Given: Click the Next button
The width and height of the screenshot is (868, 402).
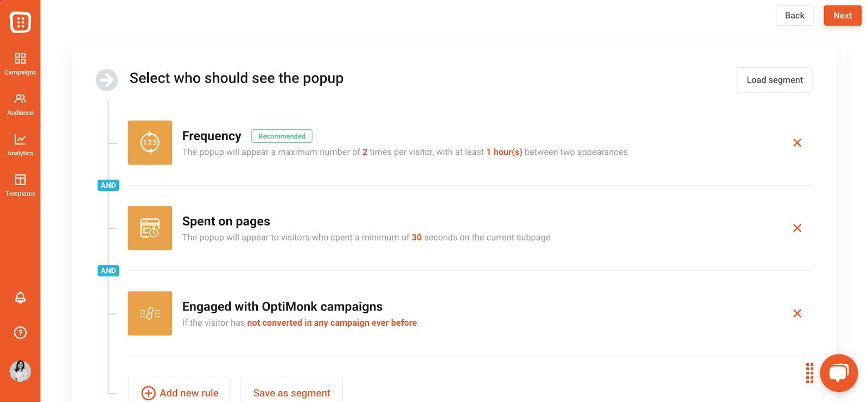Looking at the screenshot, I should (x=842, y=15).
